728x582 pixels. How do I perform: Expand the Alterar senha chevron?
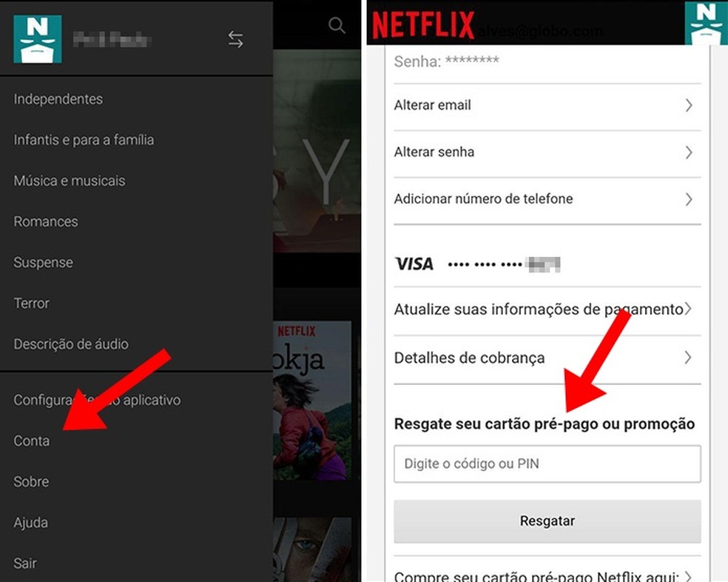click(689, 153)
